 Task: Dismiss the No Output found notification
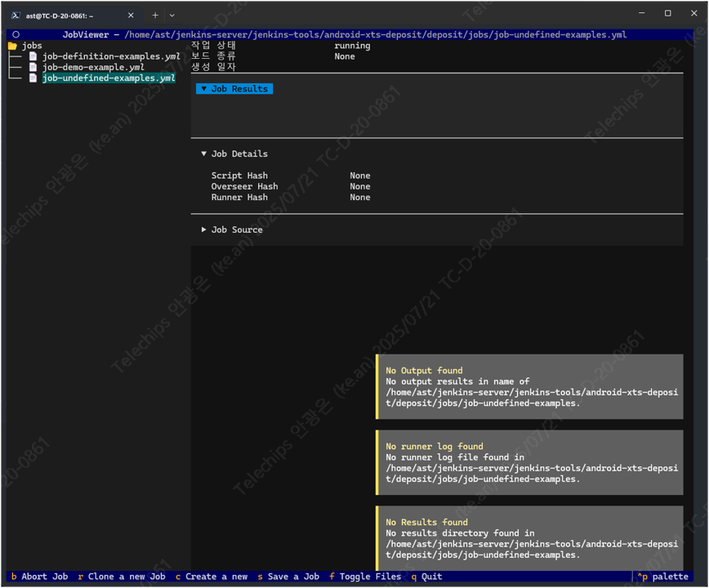pyautogui.click(x=529, y=386)
